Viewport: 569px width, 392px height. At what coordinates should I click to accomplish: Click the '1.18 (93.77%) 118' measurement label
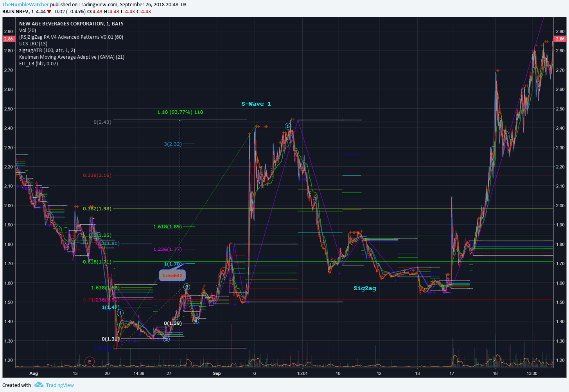(180, 112)
